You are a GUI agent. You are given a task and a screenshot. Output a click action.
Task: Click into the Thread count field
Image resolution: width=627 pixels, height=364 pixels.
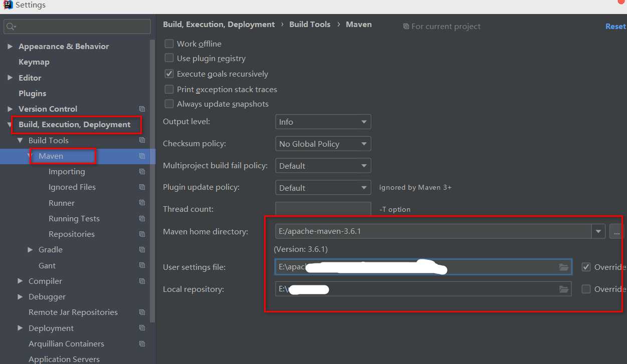pos(323,209)
